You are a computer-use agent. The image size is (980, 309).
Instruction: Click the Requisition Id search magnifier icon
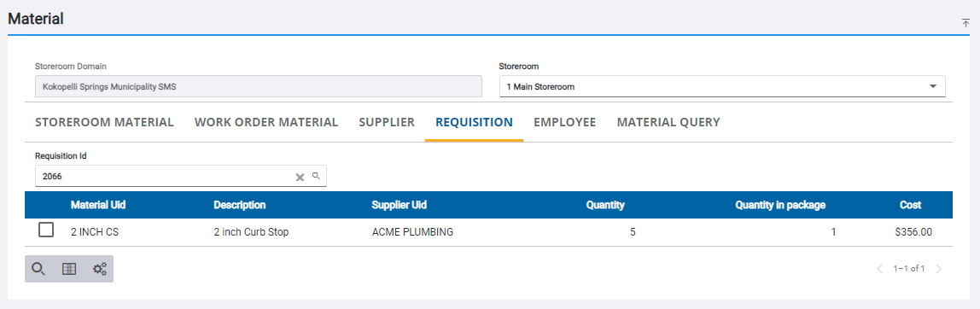pos(316,177)
